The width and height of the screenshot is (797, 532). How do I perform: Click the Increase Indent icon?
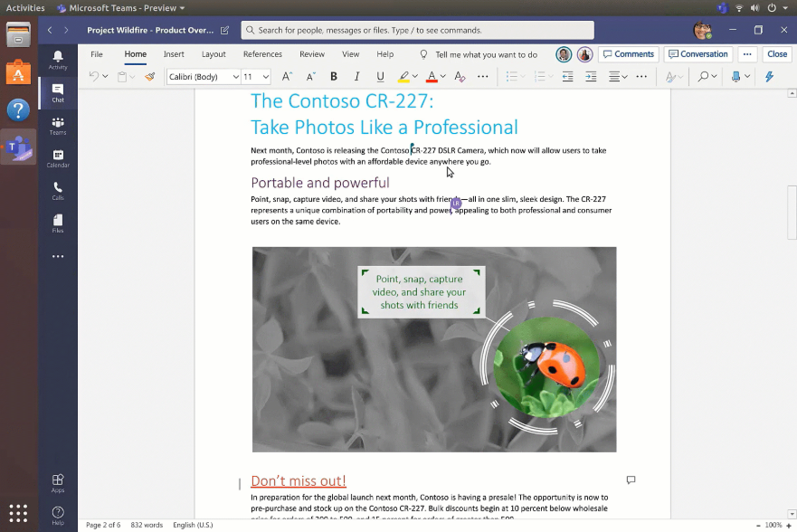click(591, 77)
